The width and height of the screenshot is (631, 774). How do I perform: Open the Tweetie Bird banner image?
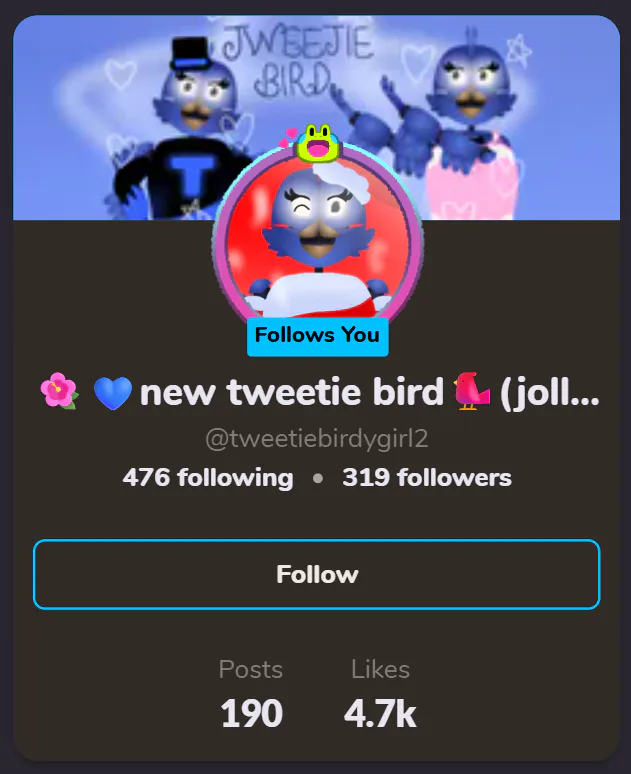[316, 117]
